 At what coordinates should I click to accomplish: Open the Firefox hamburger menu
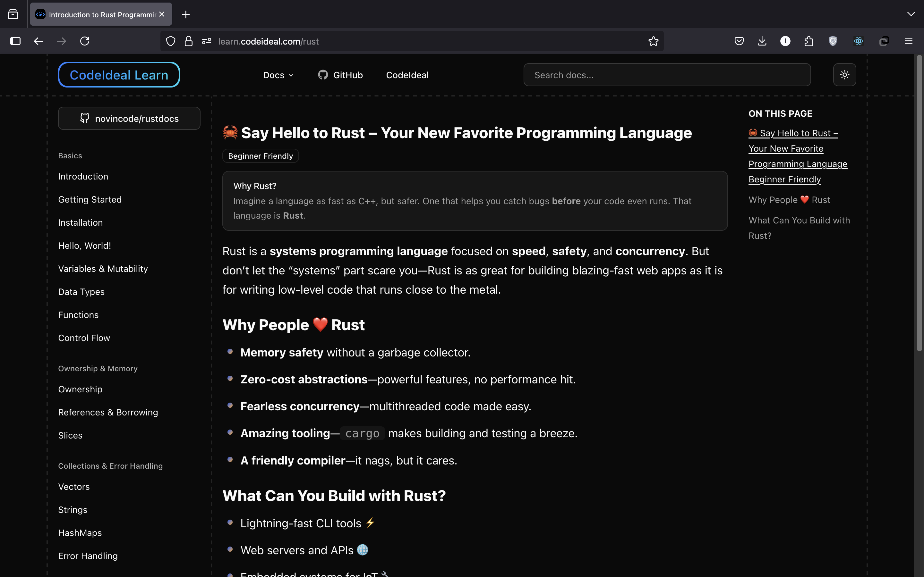tap(908, 41)
